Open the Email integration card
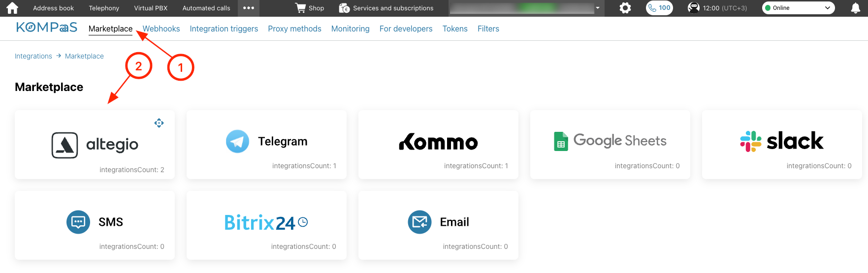 coord(438,225)
